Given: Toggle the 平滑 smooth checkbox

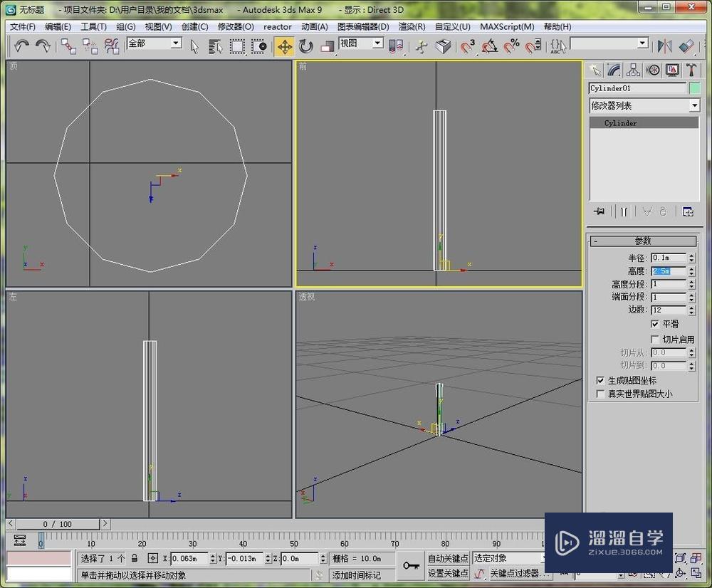Looking at the screenshot, I should (x=655, y=324).
